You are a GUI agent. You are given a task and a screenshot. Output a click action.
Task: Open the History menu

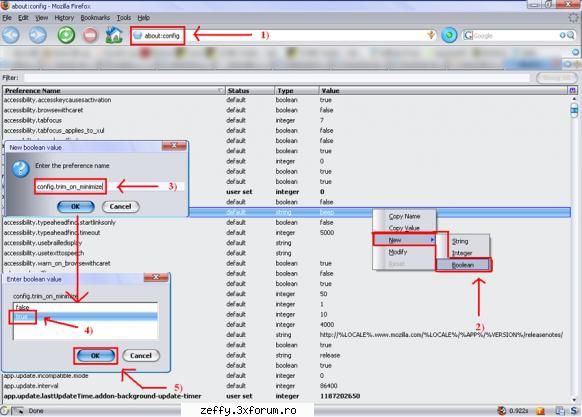64,17
